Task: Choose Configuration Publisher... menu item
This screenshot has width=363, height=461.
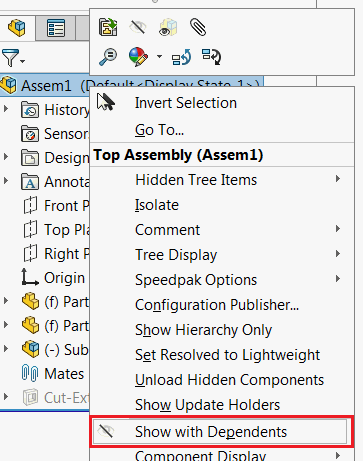Action: pos(222,305)
